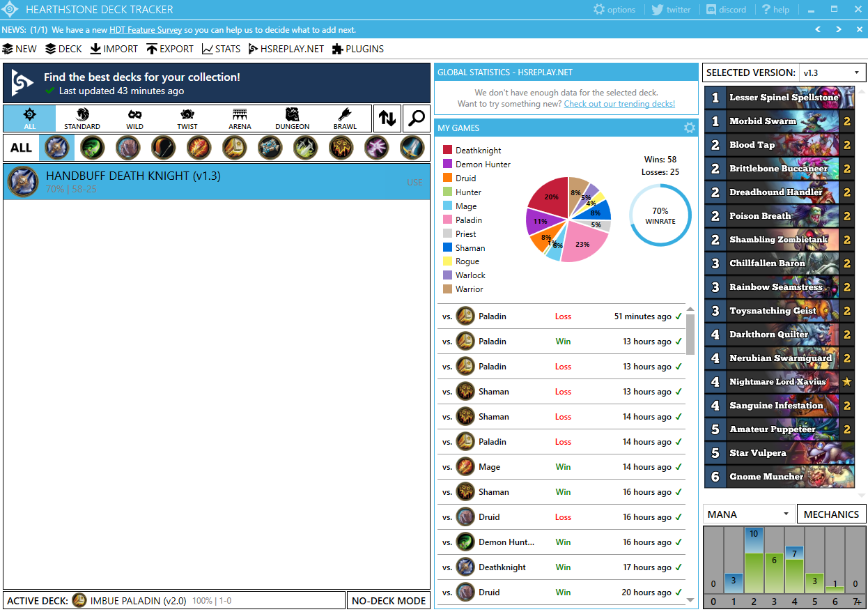868x612 pixels.
Task: Filter decks by Shaman class icon
Action: [341, 148]
